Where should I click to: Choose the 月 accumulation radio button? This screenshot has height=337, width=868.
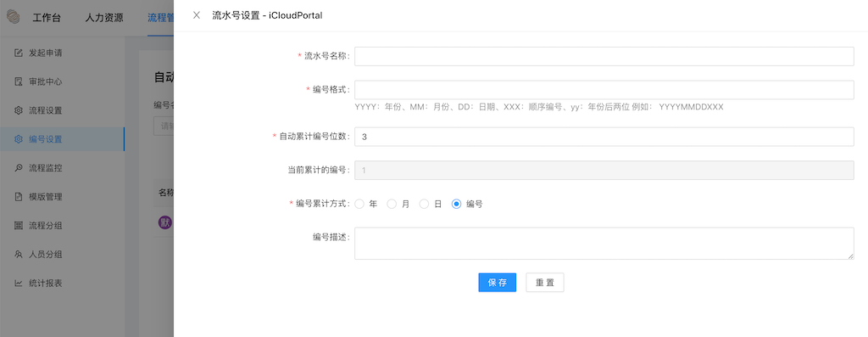[x=392, y=204]
